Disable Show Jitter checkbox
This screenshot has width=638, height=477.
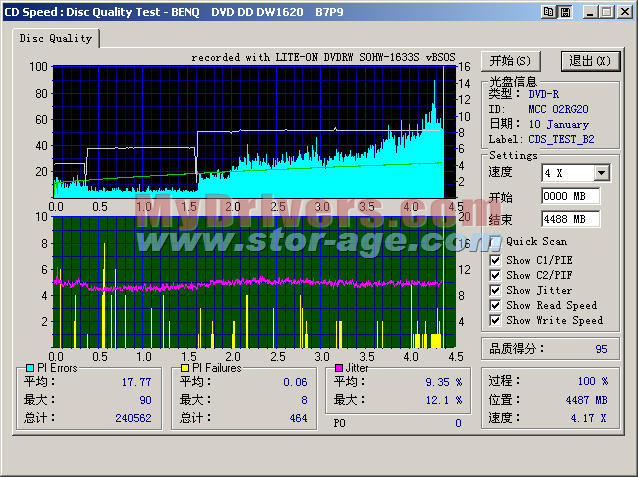pyautogui.click(x=496, y=290)
